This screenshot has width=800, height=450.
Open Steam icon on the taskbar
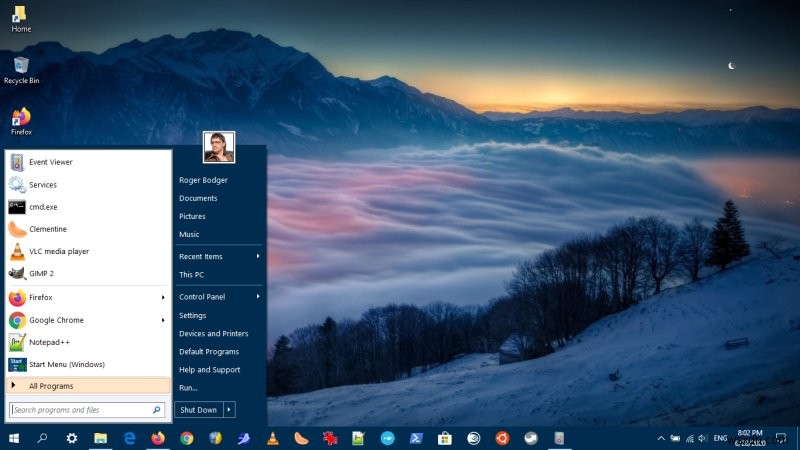click(531, 438)
